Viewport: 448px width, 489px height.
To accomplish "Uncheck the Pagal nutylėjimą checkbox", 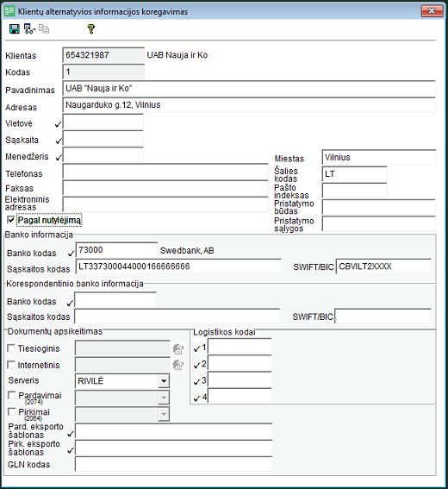I will [x=11, y=220].
